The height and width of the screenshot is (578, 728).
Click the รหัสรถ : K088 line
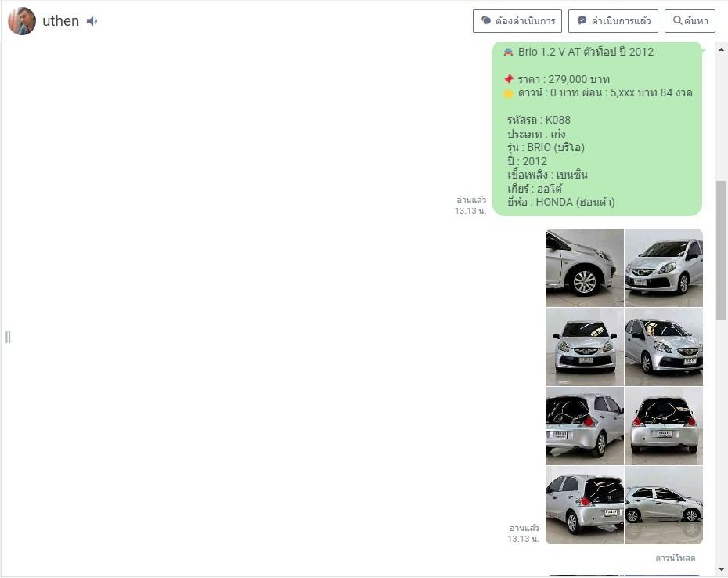(539, 120)
